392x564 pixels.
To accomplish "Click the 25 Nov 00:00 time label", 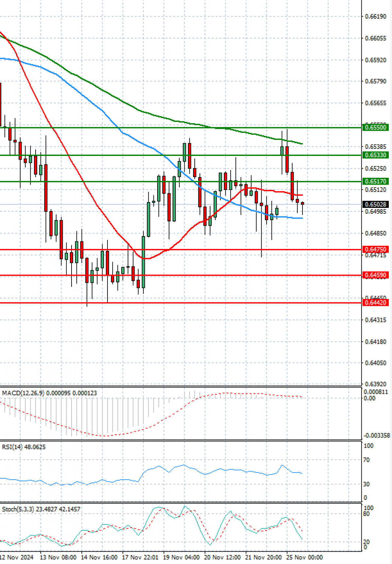I will [304, 557].
